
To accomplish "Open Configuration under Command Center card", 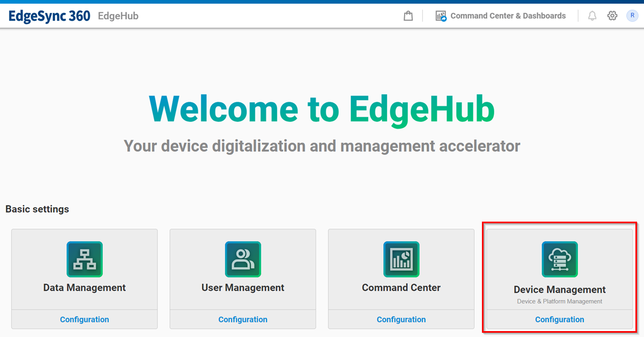I will (x=401, y=319).
